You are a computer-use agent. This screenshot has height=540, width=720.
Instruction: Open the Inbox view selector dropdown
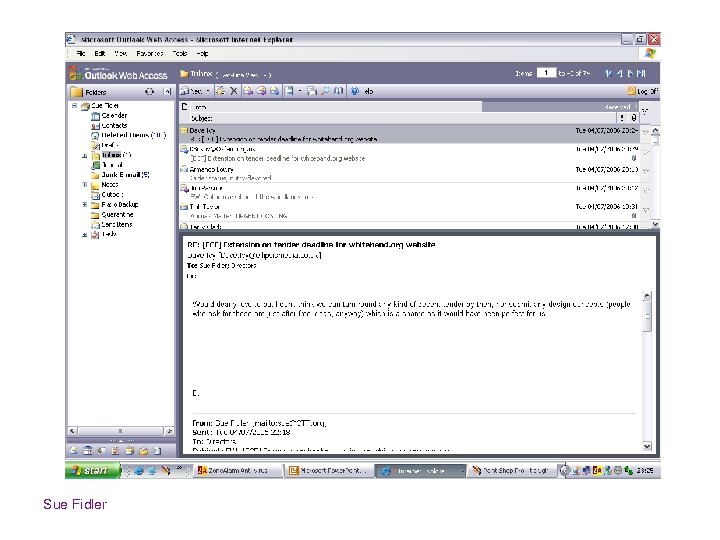click(x=243, y=74)
